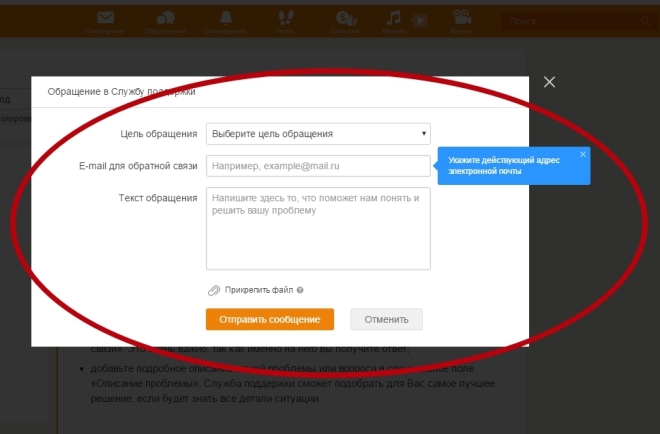
Task: Open the Гости footprints icon
Action: (x=286, y=18)
